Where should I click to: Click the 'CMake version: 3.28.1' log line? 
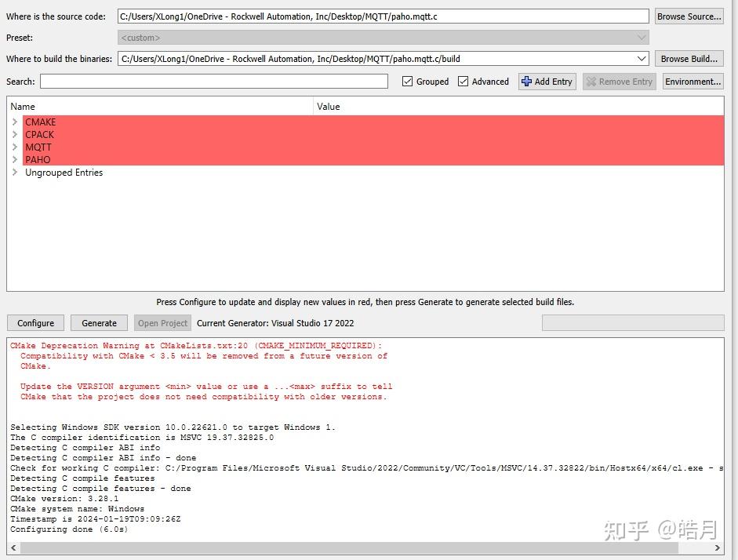pyautogui.click(x=64, y=499)
